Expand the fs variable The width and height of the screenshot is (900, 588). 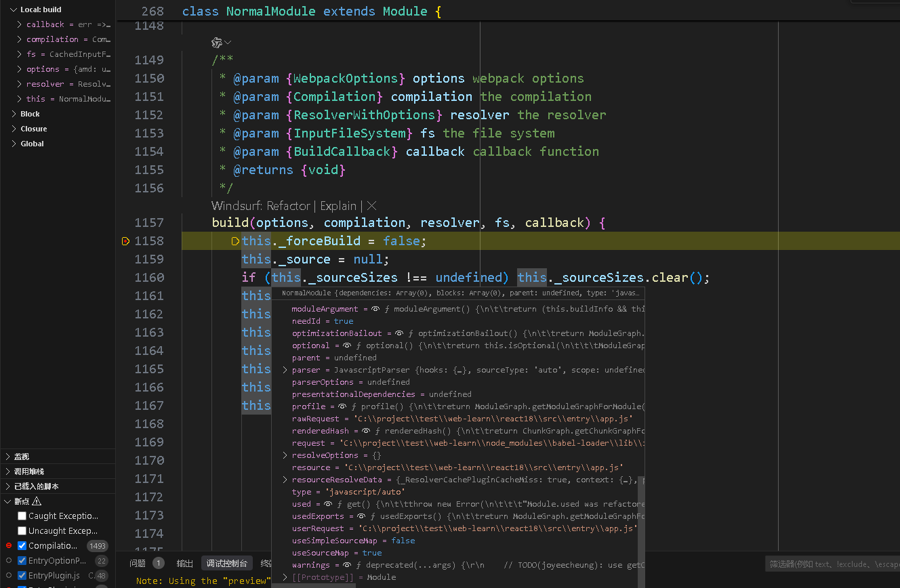[20, 54]
